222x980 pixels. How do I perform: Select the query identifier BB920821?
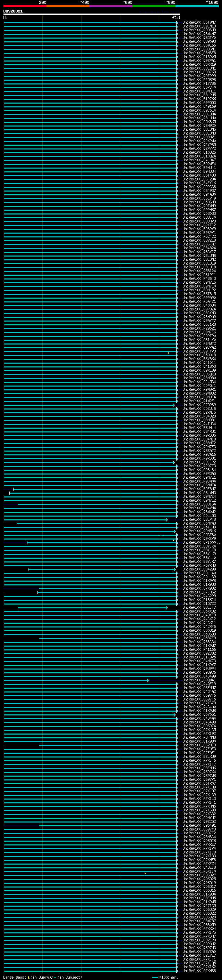13,11
